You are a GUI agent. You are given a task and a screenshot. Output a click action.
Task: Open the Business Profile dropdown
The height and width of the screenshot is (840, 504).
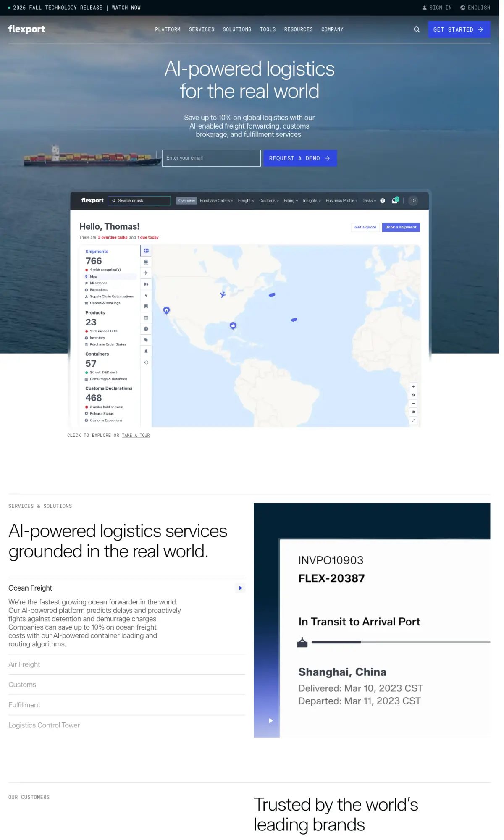pyautogui.click(x=341, y=201)
